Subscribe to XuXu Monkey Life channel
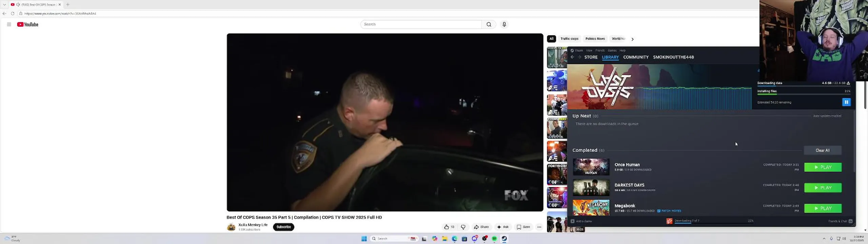Viewport: 868px width, 244px height. pos(283,227)
